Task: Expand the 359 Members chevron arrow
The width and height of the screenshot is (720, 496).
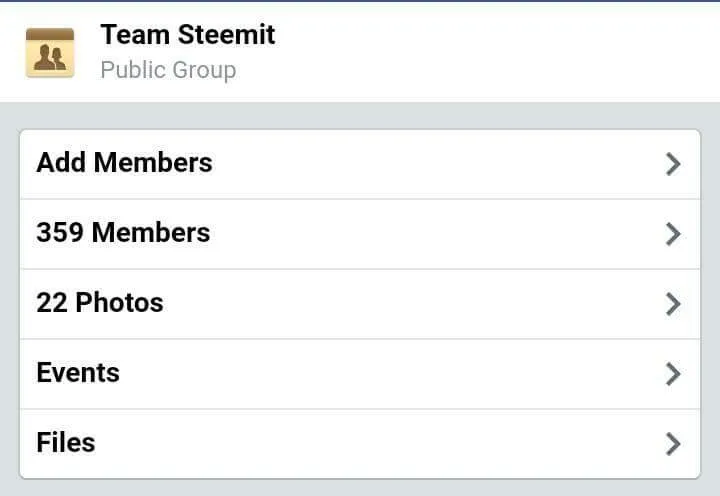Action: pos(673,234)
